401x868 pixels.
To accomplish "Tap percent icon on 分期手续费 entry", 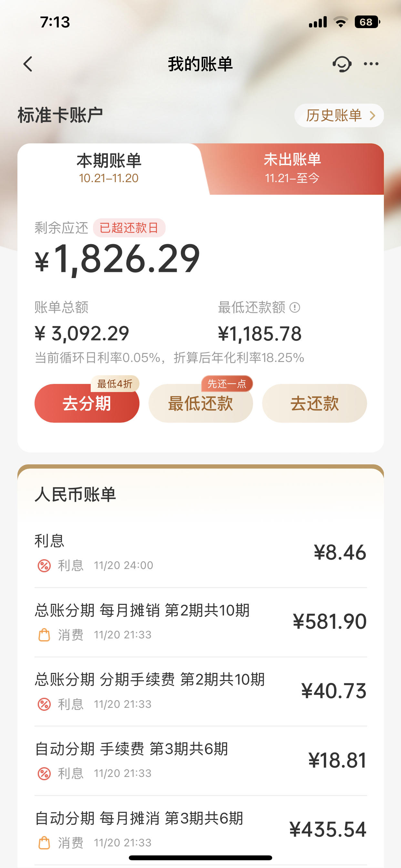I will (44, 704).
